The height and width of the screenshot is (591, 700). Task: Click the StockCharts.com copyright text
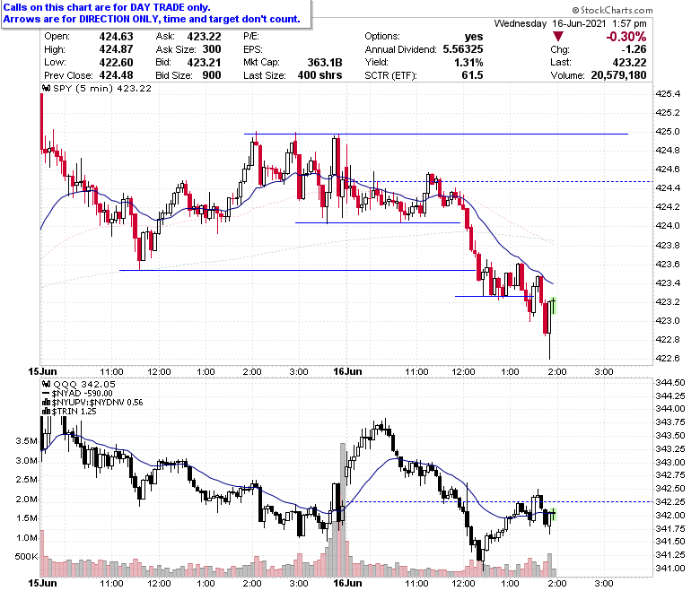point(612,10)
